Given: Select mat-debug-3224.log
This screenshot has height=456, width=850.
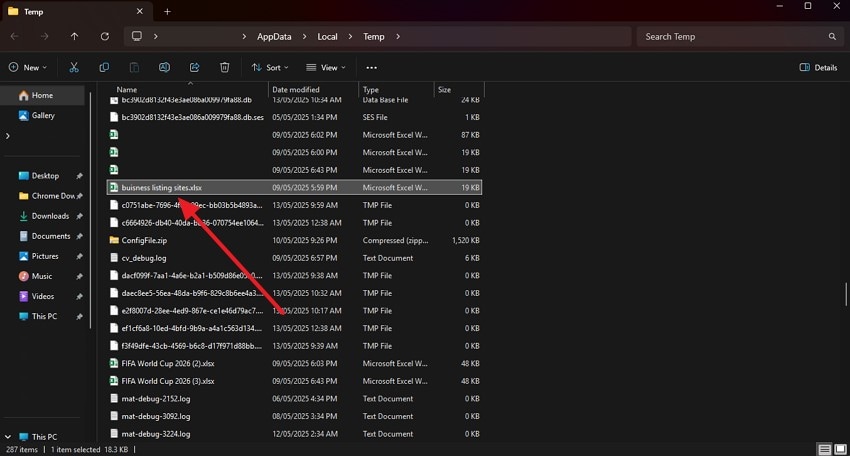Looking at the screenshot, I should [x=294, y=434].
